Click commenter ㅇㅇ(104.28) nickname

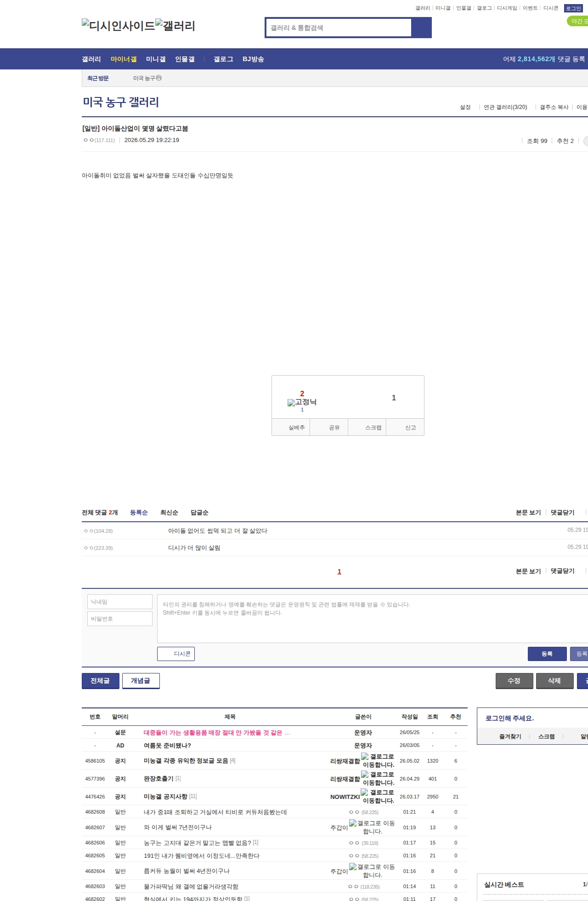coord(98,531)
